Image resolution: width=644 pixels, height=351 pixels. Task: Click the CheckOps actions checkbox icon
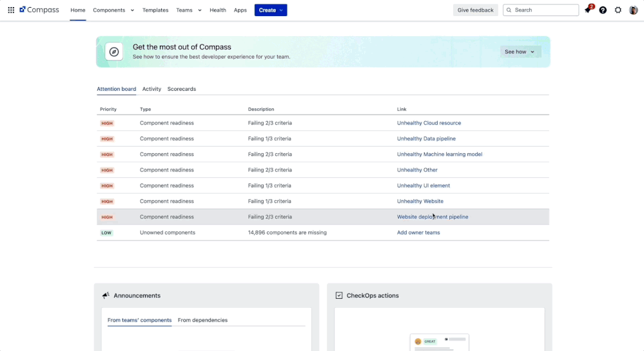coord(339,296)
